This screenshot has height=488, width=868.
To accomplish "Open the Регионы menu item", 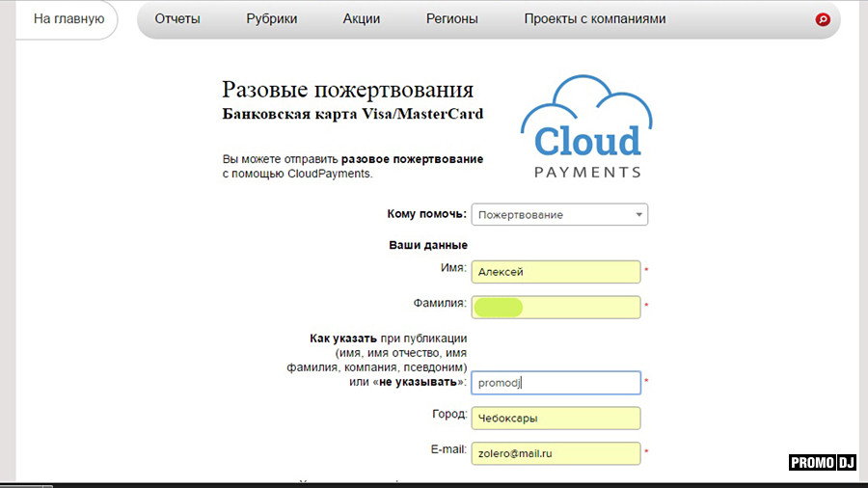I will coord(452,19).
